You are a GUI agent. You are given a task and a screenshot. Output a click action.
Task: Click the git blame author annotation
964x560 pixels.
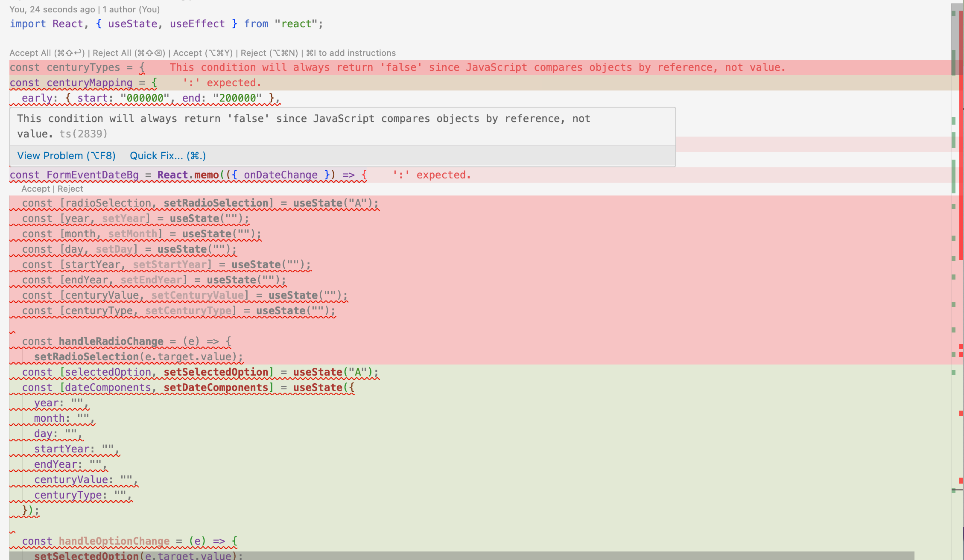click(x=85, y=9)
